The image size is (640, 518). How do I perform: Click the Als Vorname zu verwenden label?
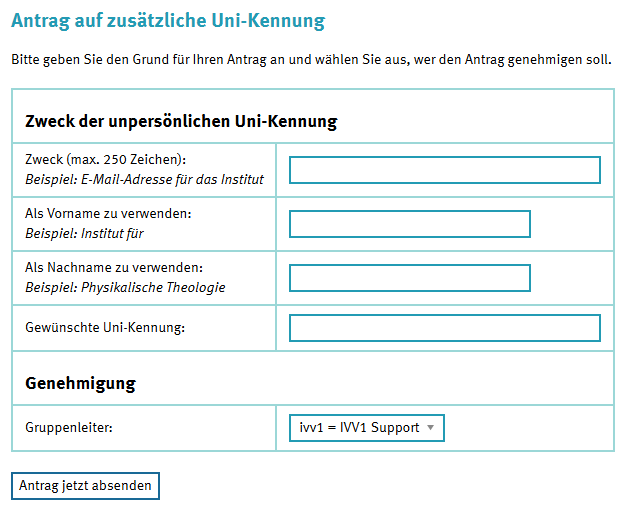[x=108, y=214]
